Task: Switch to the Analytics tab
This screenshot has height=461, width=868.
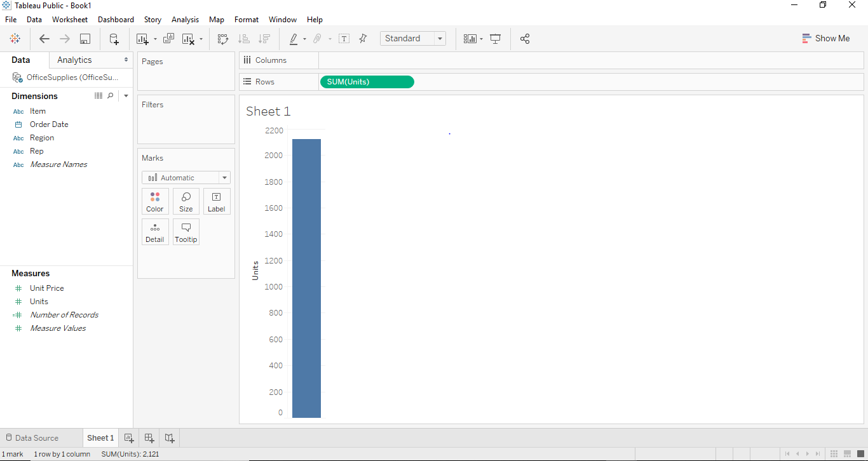Action: [74, 59]
